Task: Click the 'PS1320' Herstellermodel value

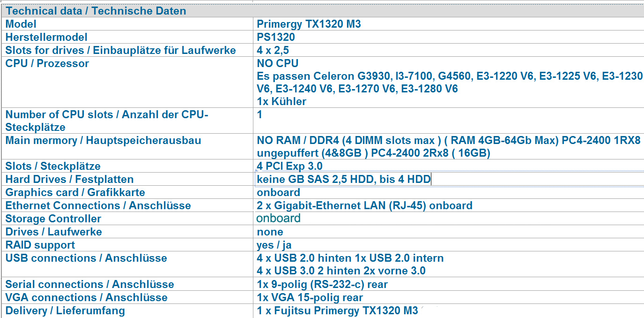Action: coord(276,37)
